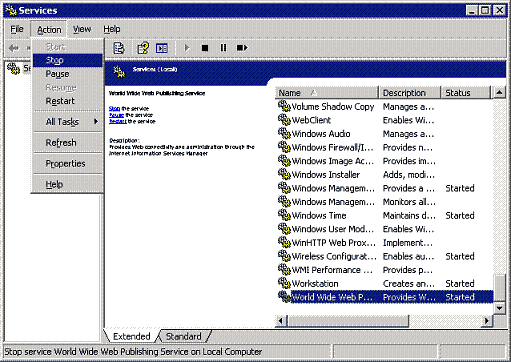The width and height of the screenshot is (511, 362).
Task: Click the Export List toolbar icon
Action: tap(119, 48)
